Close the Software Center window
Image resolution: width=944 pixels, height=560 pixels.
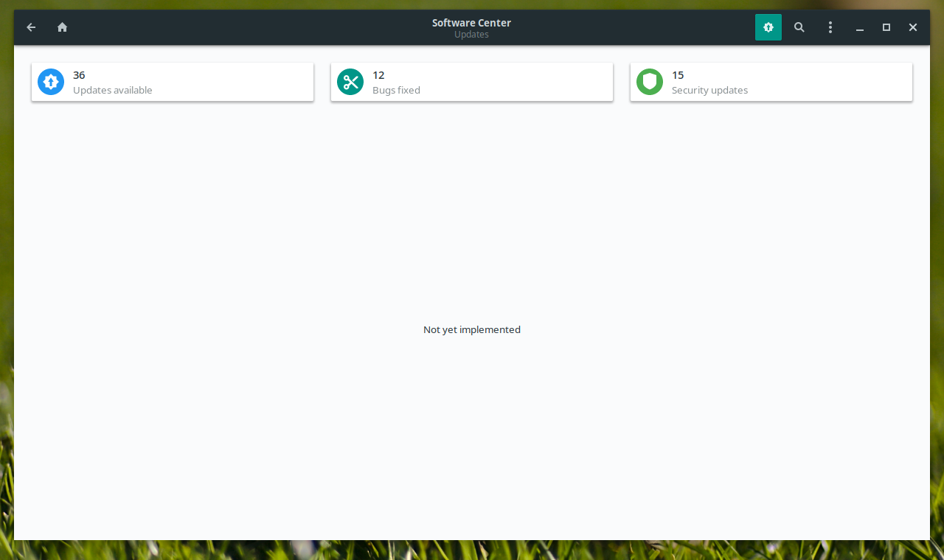(913, 27)
